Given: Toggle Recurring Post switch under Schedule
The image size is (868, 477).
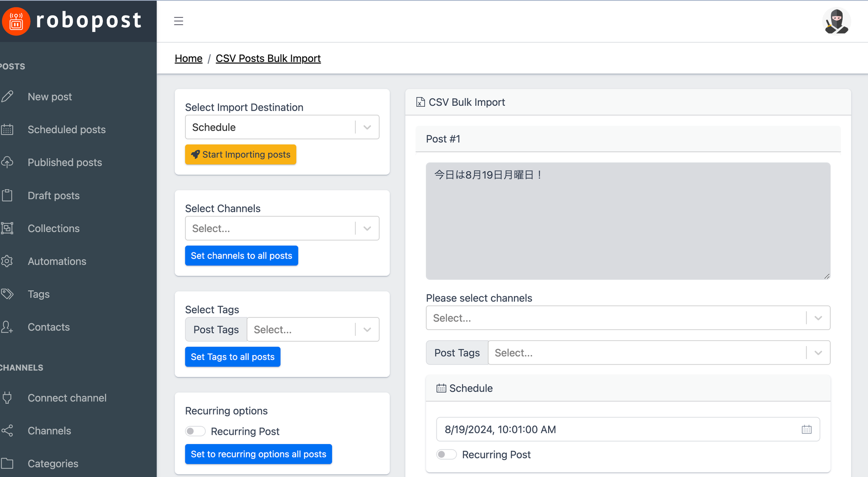Looking at the screenshot, I should click(446, 454).
